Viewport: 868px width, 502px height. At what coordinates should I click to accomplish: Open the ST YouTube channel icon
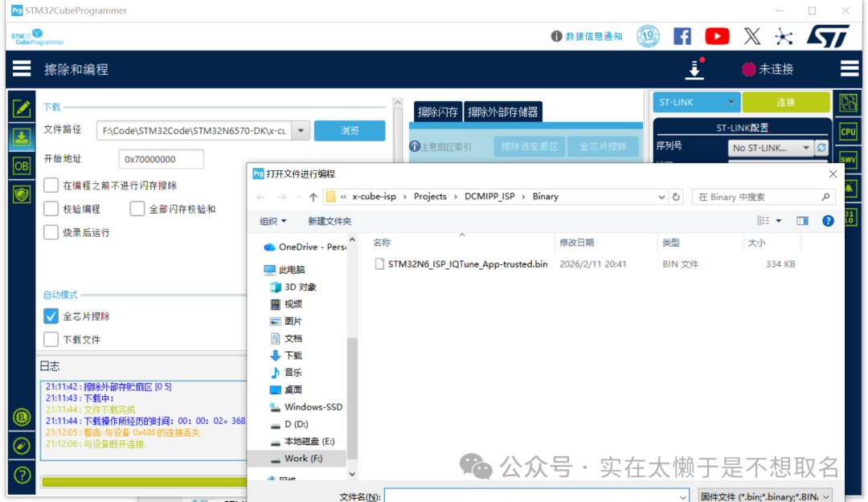point(717,36)
